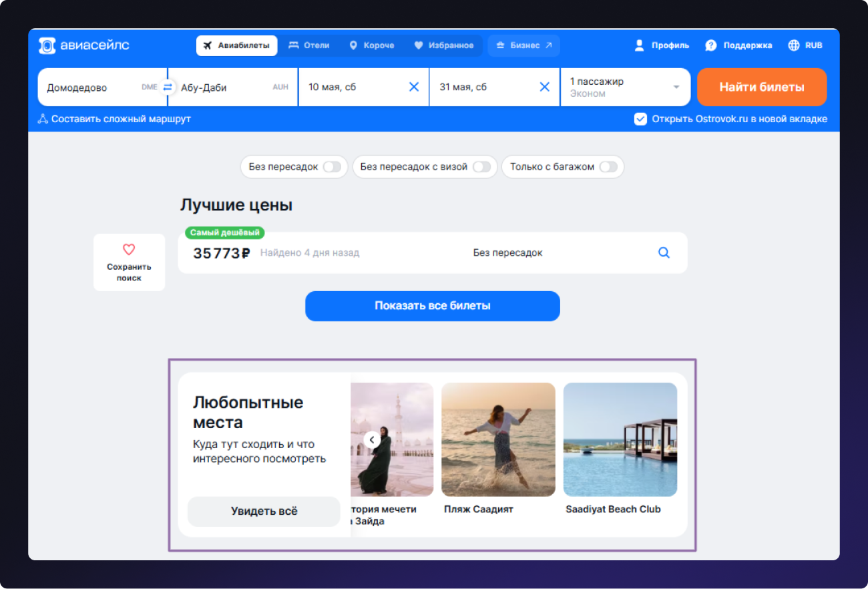Open currency menu via globe RUB icon
The width and height of the screenshot is (868, 589).
pyautogui.click(x=793, y=45)
